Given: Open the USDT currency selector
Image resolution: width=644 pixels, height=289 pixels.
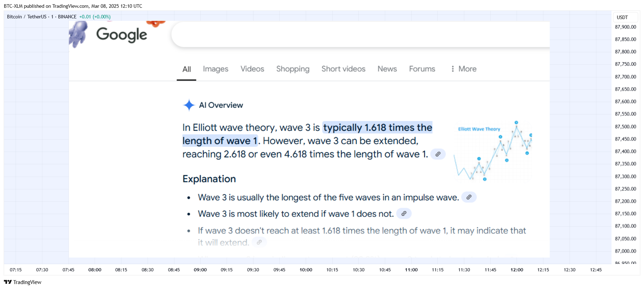Looking at the screenshot, I should pyautogui.click(x=625, y=17).
